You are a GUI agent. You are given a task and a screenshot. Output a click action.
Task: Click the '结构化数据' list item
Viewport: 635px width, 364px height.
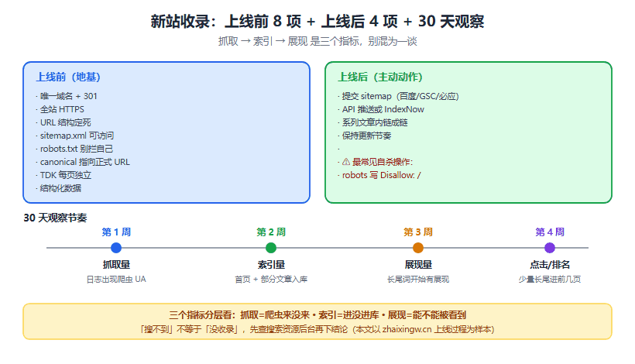click(x=60, y=188)
